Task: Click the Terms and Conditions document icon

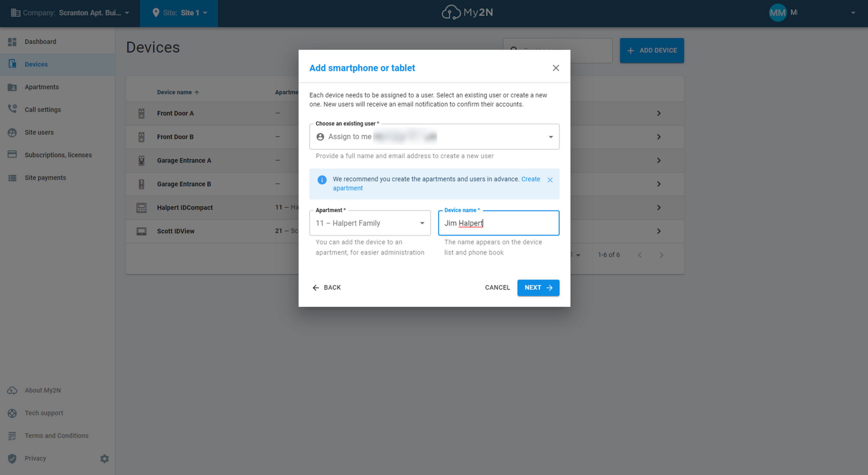Action: pos(12,436)
